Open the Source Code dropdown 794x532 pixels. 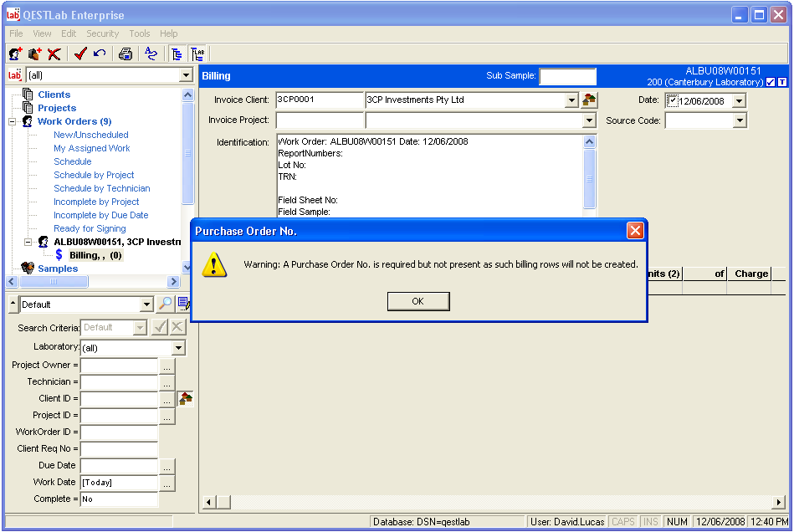(739, 121)
